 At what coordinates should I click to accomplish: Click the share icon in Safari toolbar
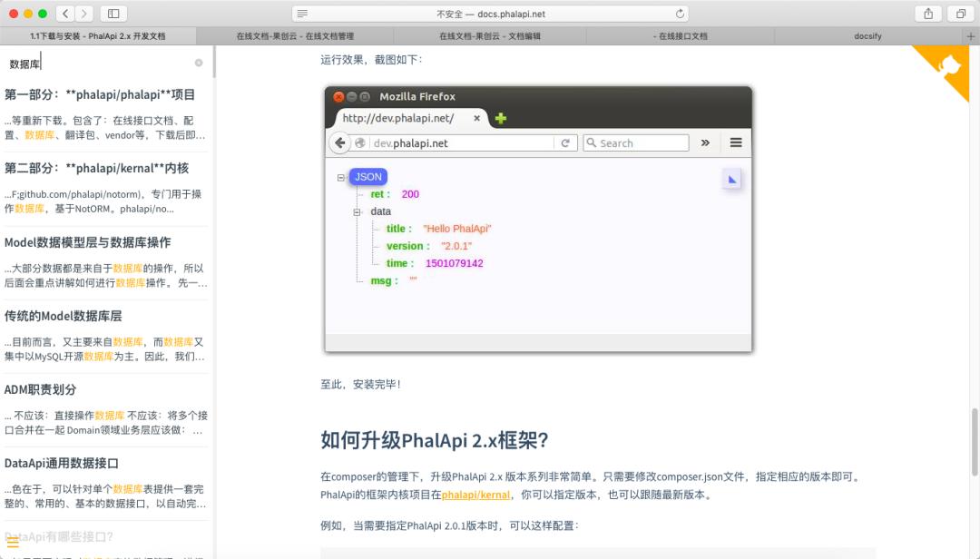click(927, 14)
